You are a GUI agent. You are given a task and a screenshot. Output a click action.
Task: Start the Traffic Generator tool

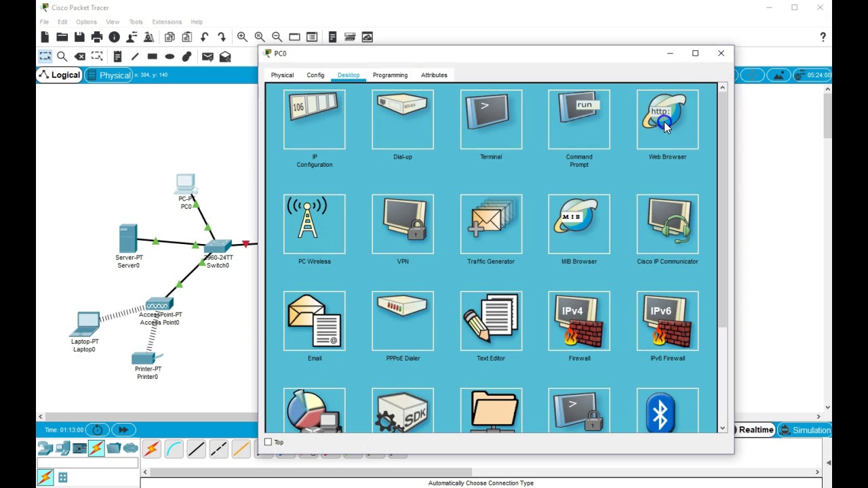pos(490,224)
